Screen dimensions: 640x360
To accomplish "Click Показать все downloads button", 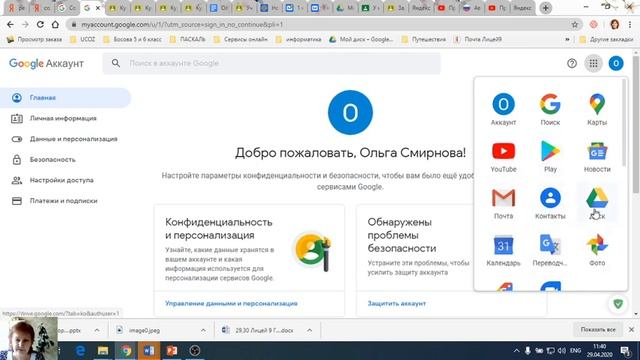I will click(x=598, y=329).
